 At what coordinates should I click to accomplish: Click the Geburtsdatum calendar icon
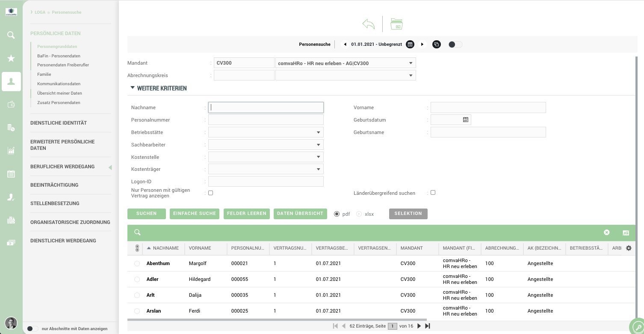pos(466,120)
